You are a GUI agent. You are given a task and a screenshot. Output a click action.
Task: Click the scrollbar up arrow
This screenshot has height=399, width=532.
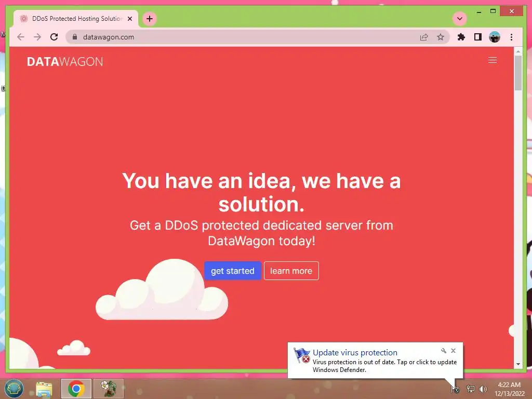[518, 51]
